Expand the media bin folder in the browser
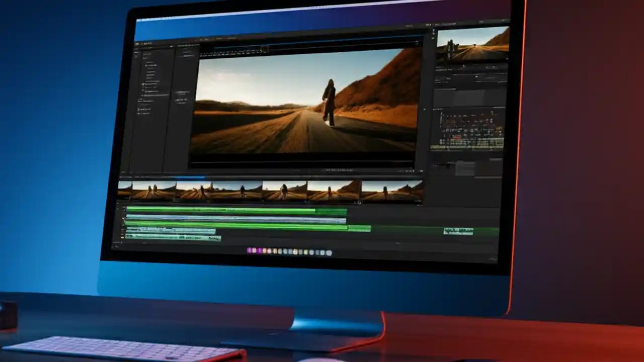The width and height of the screenshot is (644, 362). coord(146,65)
